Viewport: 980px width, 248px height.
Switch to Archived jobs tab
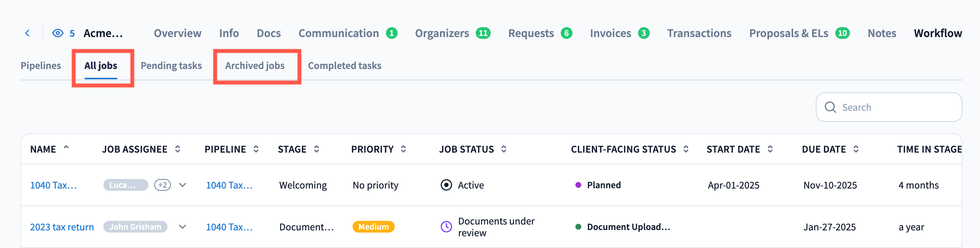254,66
